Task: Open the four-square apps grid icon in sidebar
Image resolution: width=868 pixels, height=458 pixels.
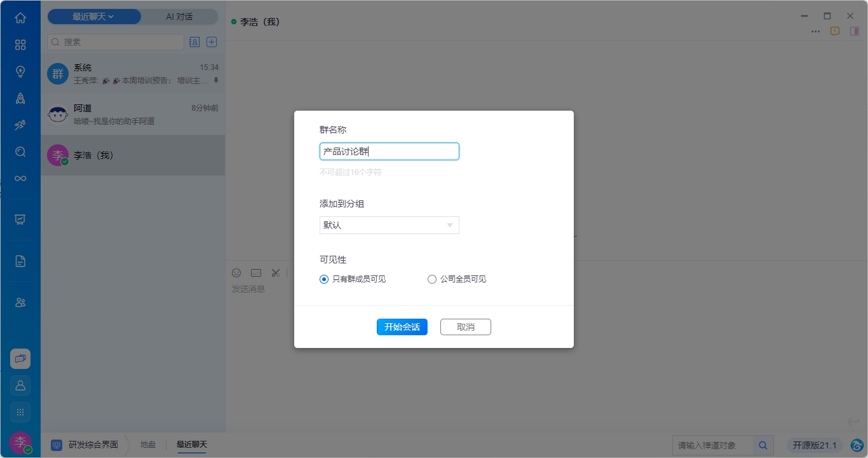Action: (20, 45)
